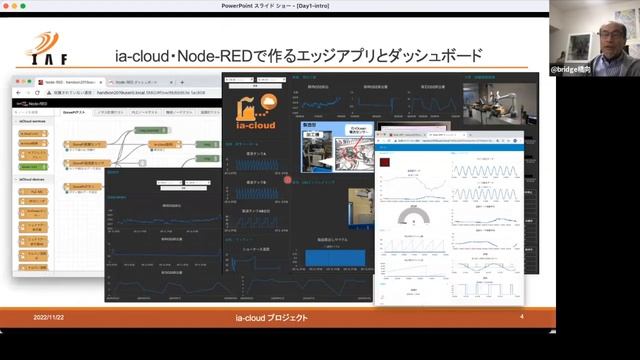Select the small gray link node in the flow
This screenshot has width=640, height=360.
(142, 163)
